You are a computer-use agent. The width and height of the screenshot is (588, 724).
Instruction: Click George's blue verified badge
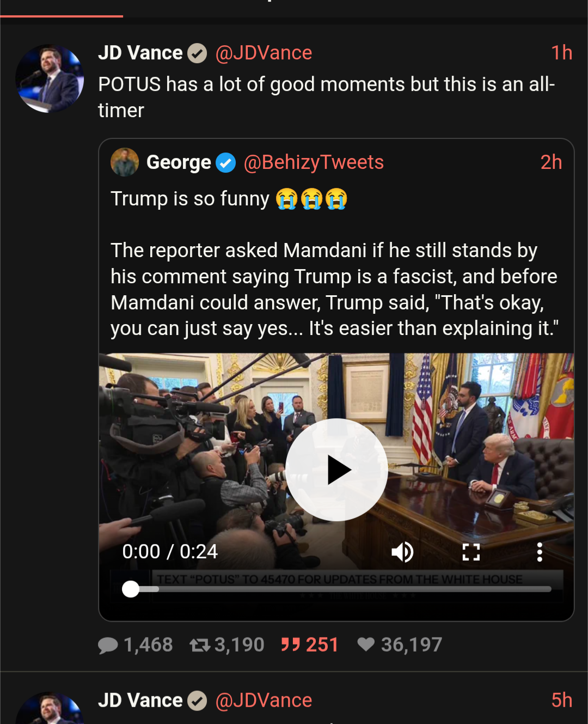pos(225,162)
